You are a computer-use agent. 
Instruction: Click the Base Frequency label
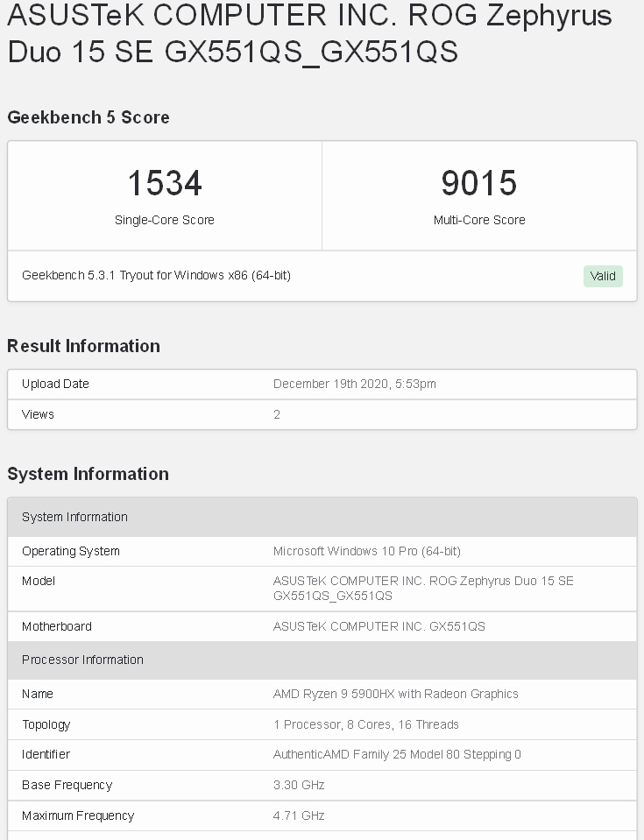coord(67,786)
